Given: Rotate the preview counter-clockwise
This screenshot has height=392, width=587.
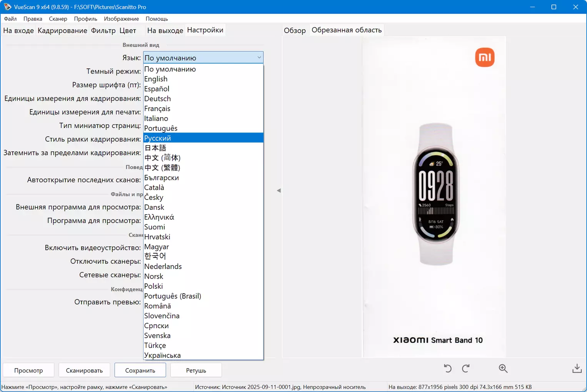Looking at the screenshot, I should tap(448, 369).
